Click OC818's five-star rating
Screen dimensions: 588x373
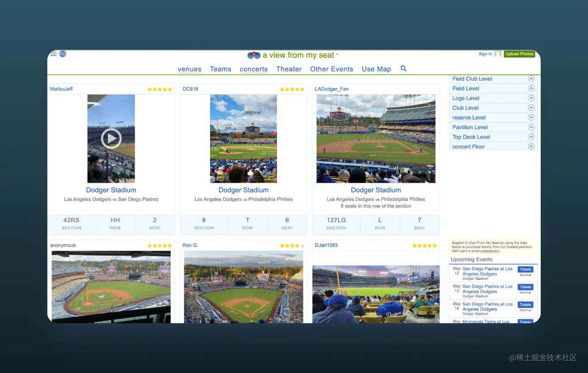292,89
